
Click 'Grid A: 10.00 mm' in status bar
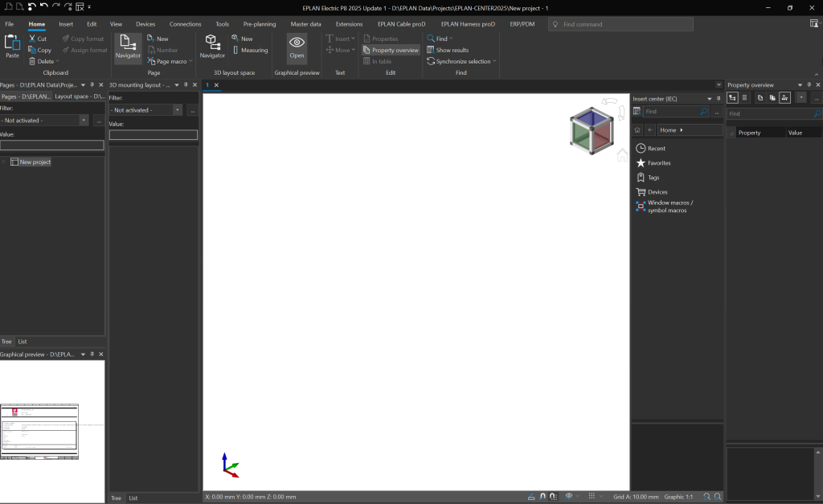pos(636,497)
